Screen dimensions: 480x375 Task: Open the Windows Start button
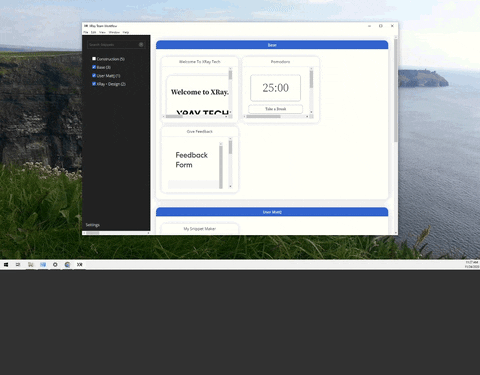tap(6, 265)
